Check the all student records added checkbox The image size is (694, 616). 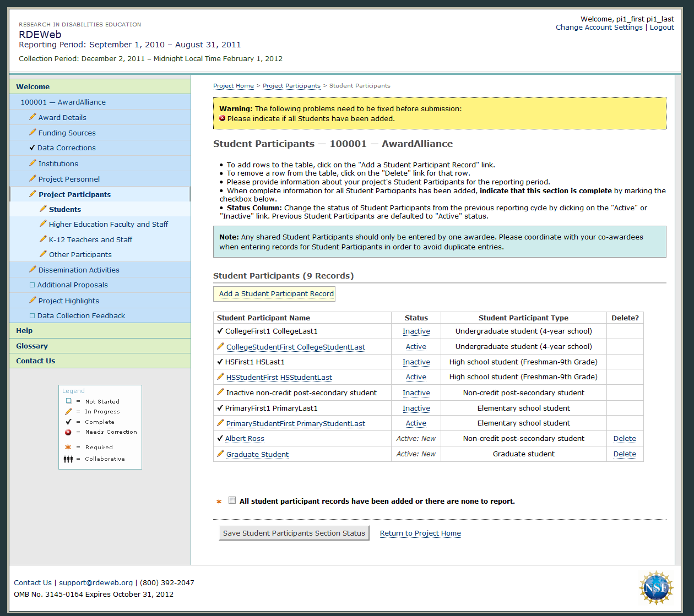click(x=232, y=500)
